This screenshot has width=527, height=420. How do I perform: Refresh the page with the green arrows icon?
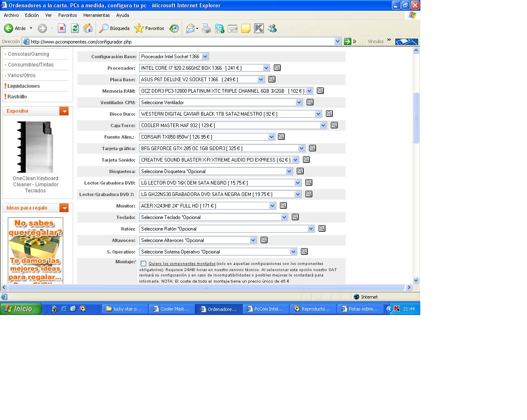pyautogui.click(x=75, y=28)
